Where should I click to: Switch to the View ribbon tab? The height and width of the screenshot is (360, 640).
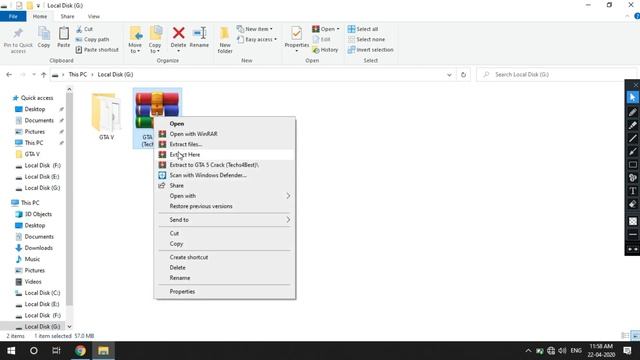[x=93, y=16]
